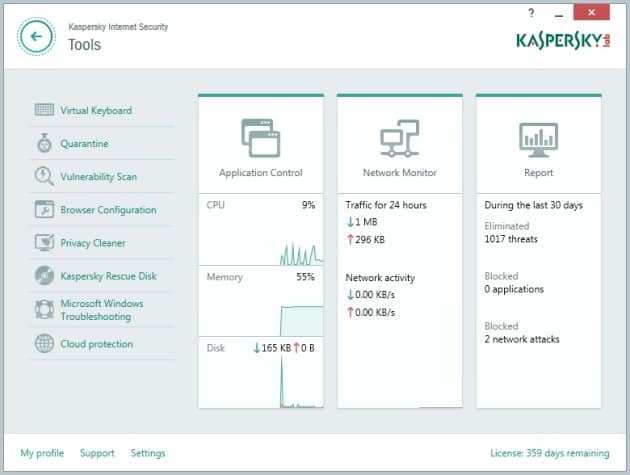The height and width of the screenshot is (475, 630).
Task: Open My profile at the bottom
Action: pyautogui.click(x=42, y=453)
